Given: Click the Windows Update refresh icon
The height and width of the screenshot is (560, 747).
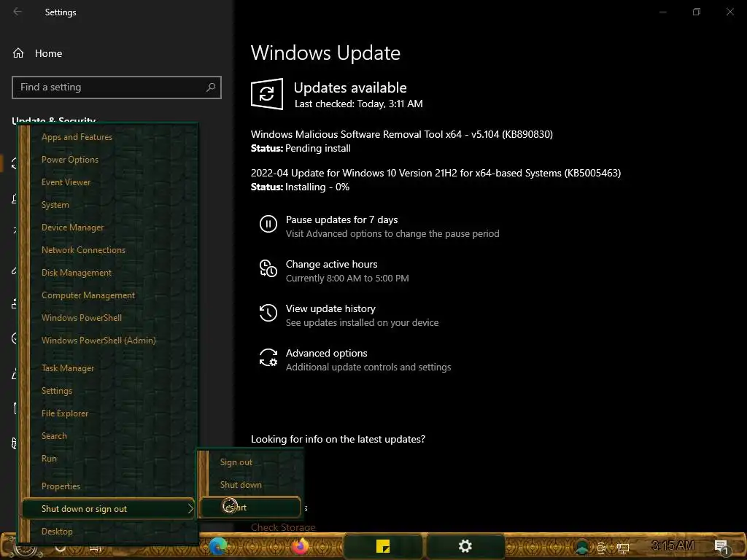Looking at the screenshot, I should [x=267, y=94].
